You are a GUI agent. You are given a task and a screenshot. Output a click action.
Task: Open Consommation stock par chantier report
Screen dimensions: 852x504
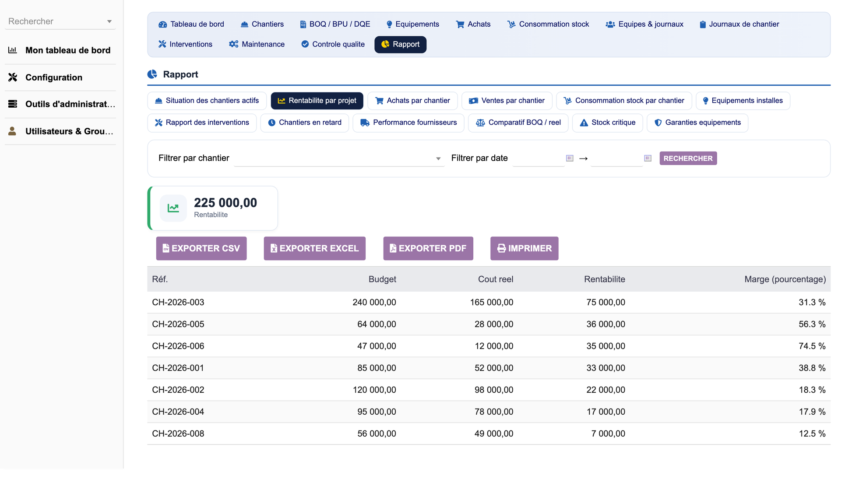point(624,101)
